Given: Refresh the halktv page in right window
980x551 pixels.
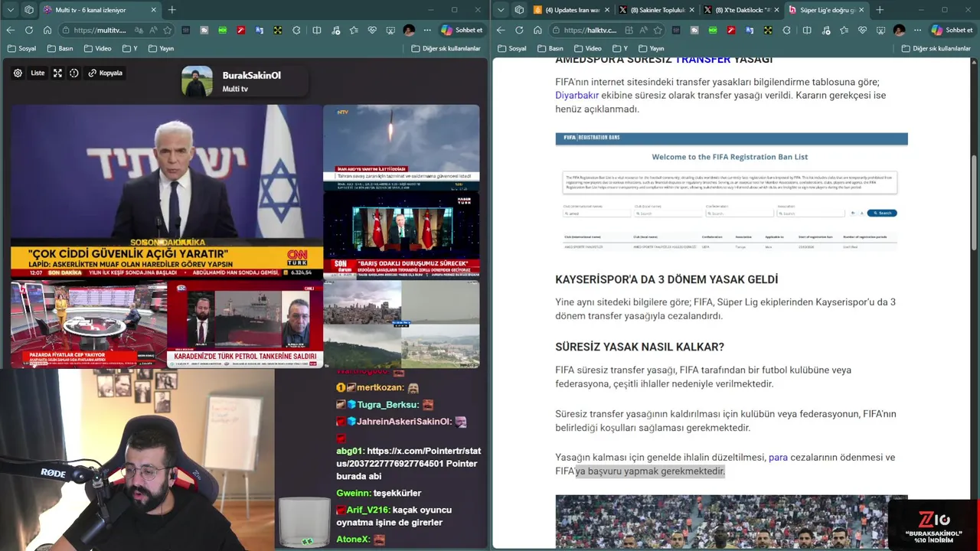Looking at the screenshot, I should click(519, 30).
